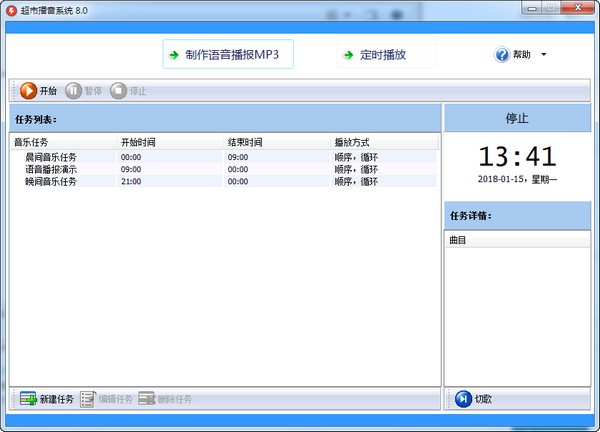The height and width of the screenshot is (432, 600).
Task: Expand the 帮助 dropdown arrow
Action: point(543,55)
